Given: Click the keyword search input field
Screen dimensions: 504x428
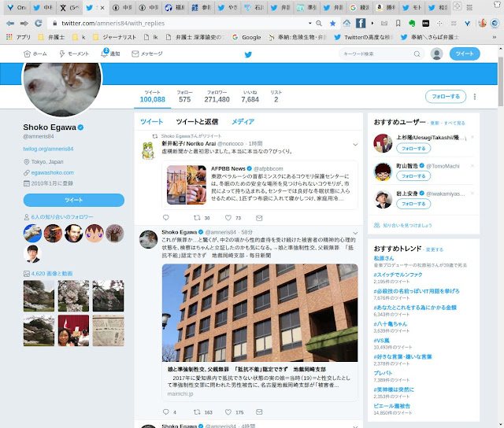Looking at the screenshot, I should click(x=378, y=54).
